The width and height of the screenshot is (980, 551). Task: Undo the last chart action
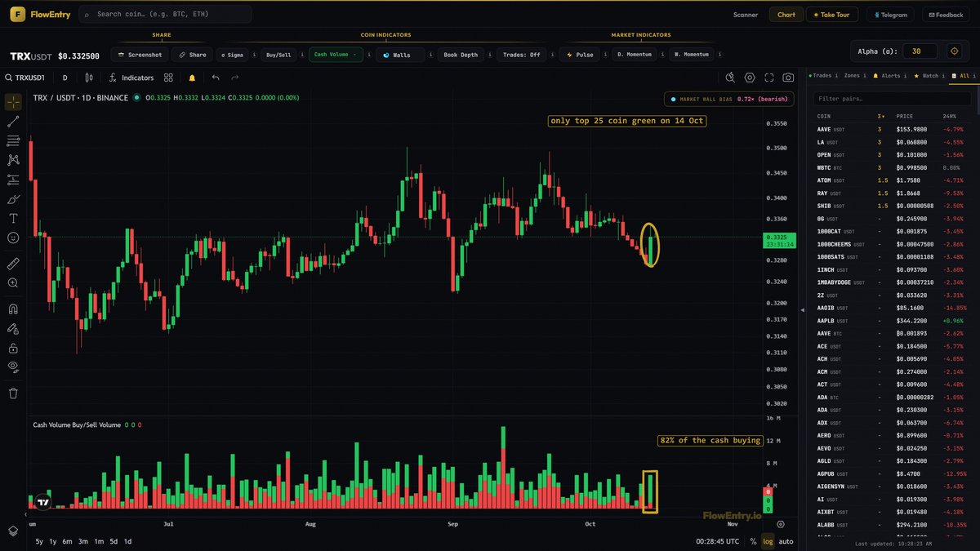click(216, 78)
